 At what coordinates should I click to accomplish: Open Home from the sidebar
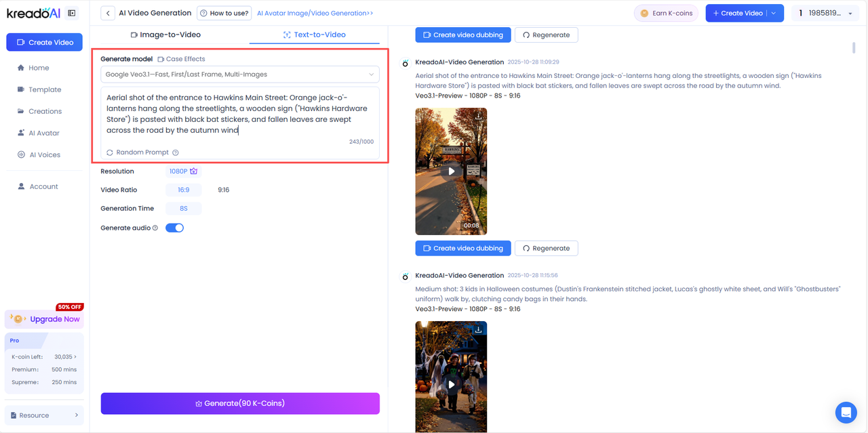(39, 68)
